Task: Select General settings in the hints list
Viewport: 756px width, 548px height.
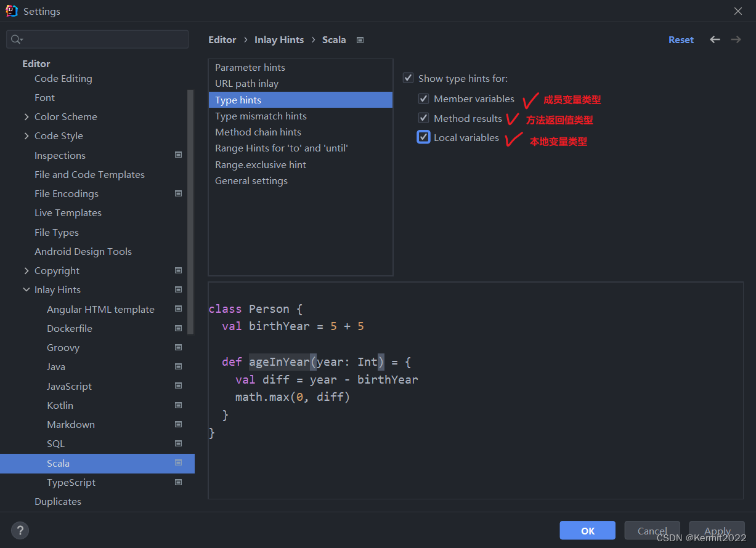Action: (x=301, y=180)
